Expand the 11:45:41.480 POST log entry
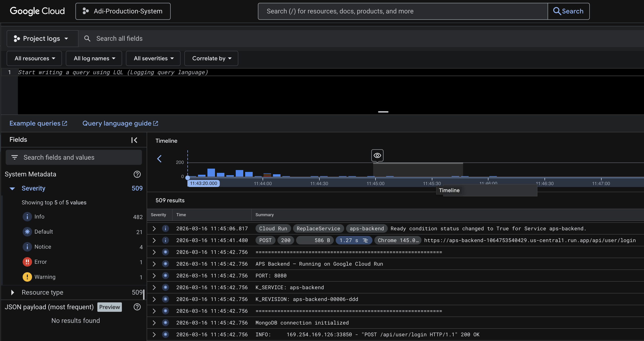The width and height of the screenshot is (644, 341). (154, 240)
